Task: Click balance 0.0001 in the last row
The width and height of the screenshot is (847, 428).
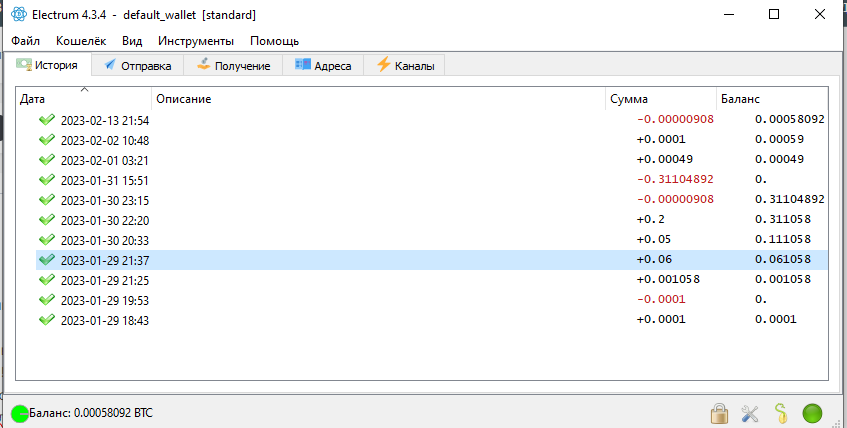Action: [x=776, y=319]
